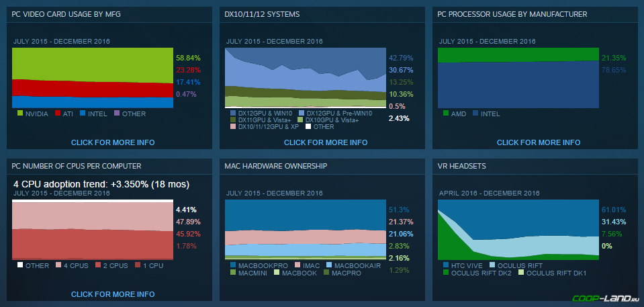Click the Intel blue area in processor chart

[518, 84]
